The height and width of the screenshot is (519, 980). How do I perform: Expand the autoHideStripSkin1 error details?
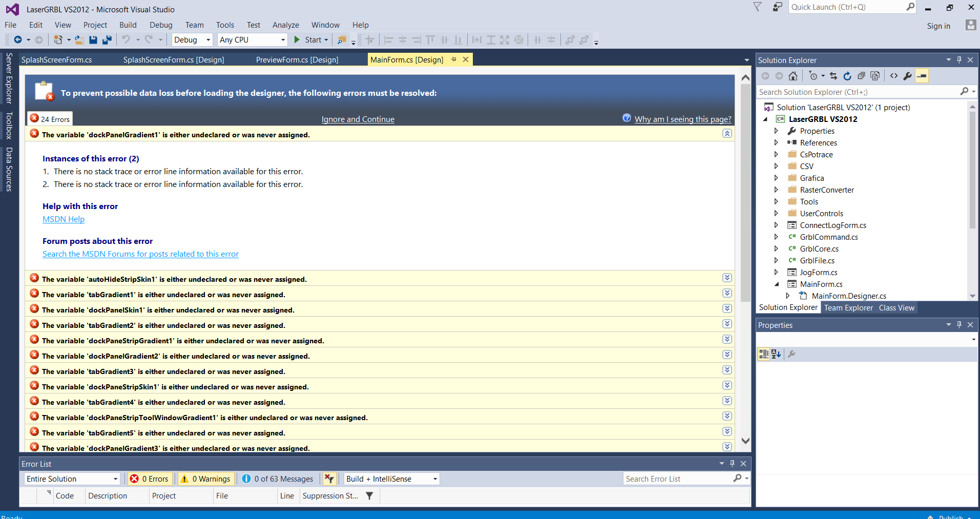click(727, 278)
